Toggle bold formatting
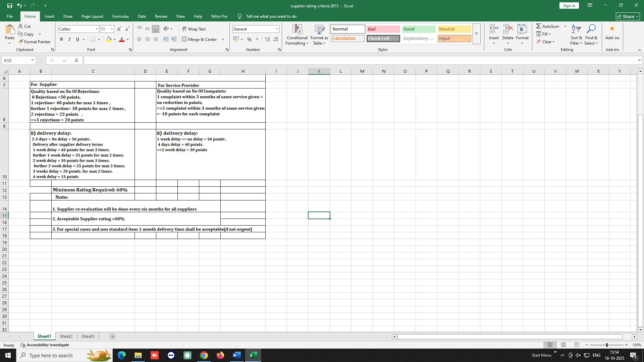 pos(61,40)
